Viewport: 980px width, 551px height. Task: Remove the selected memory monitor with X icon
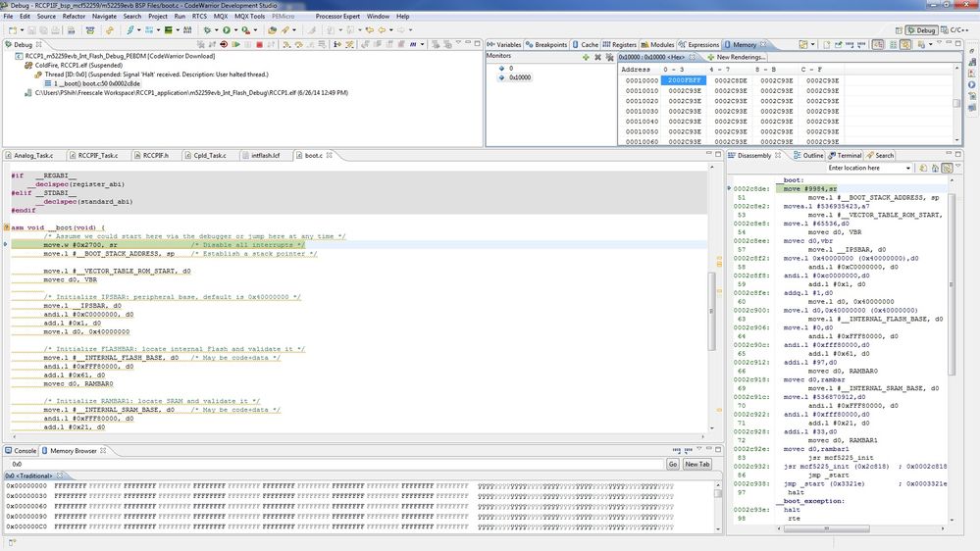tap(597, 57)
